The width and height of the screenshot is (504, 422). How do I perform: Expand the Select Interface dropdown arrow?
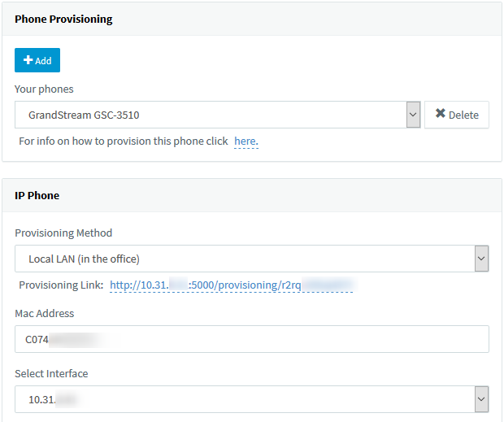(481, 399)
